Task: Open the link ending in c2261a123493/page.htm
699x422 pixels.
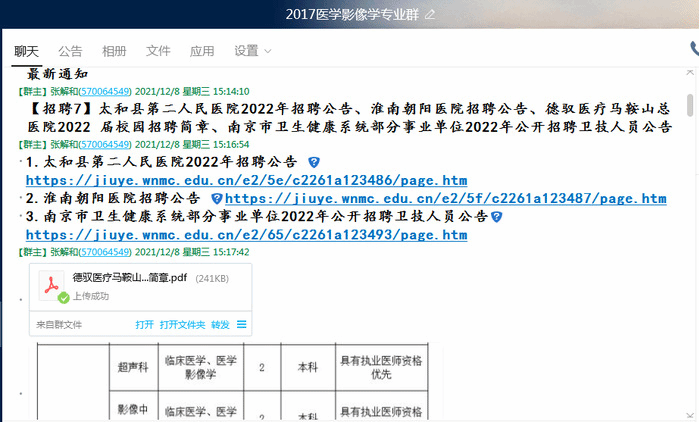Action: point(246,235)
